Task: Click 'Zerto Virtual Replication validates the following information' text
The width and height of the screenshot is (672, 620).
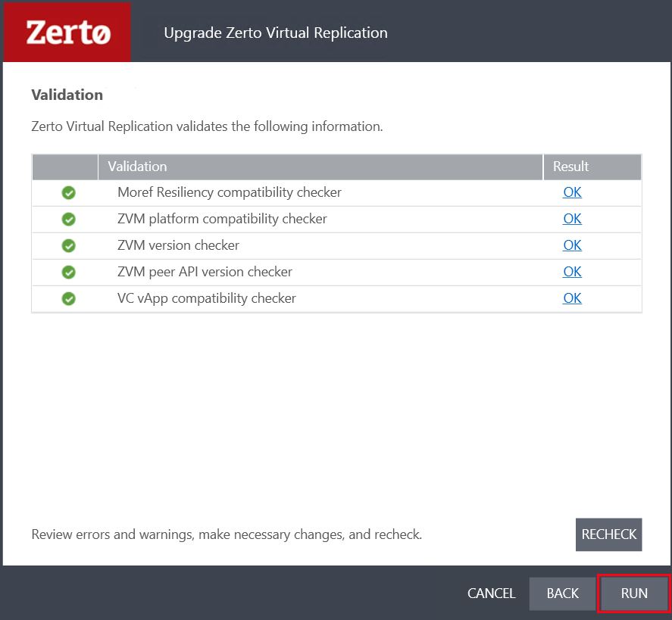Action: 207,126
